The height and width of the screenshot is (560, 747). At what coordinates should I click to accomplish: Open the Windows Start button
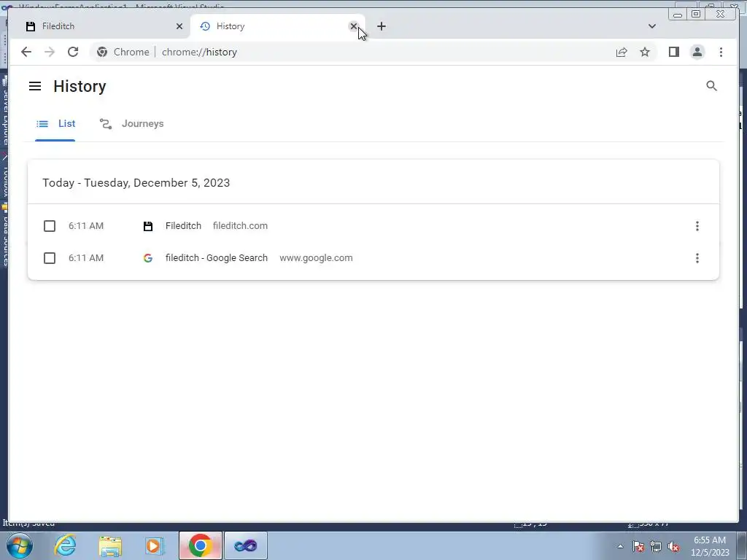[20, 545]
